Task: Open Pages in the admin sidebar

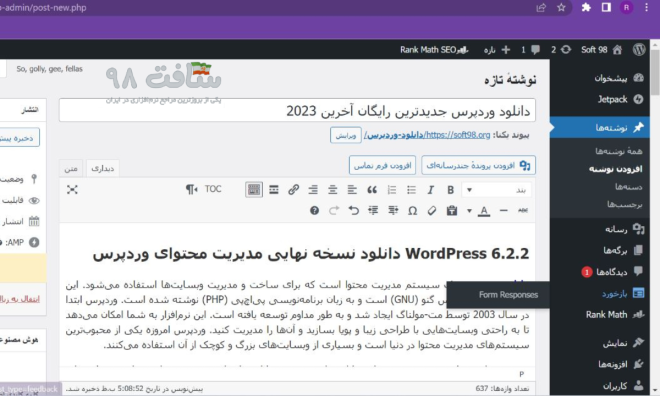Action: click(600, 250)
